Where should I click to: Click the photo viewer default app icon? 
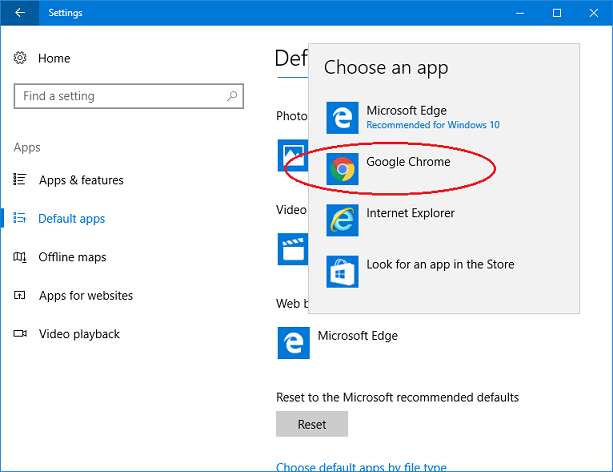[292, 155]
